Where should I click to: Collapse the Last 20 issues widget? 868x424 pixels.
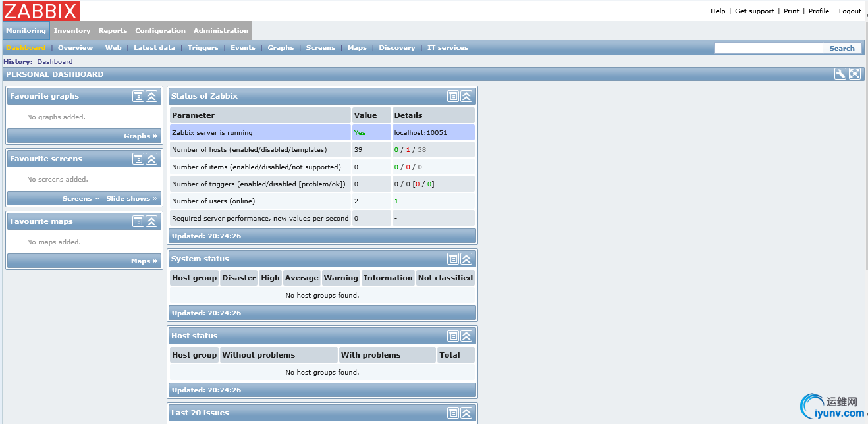tap(466, 413)
